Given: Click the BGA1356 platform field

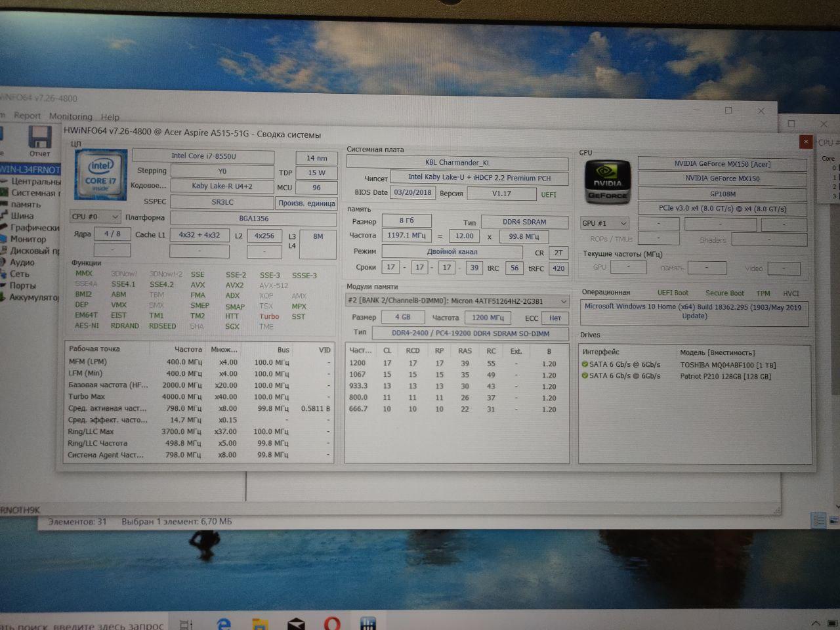Looking at the screenshot, I should tap(253, 219).
